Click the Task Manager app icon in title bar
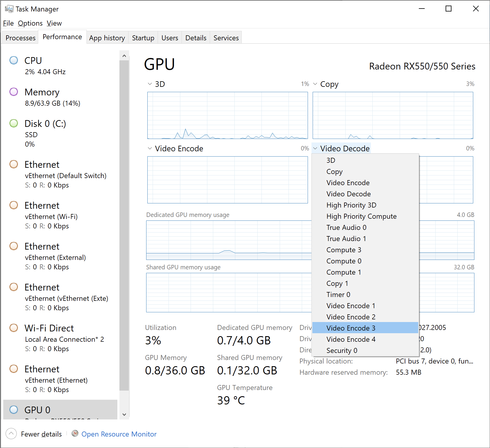The height and width of the screenshot is (448, 490). [x=9, y=9]
